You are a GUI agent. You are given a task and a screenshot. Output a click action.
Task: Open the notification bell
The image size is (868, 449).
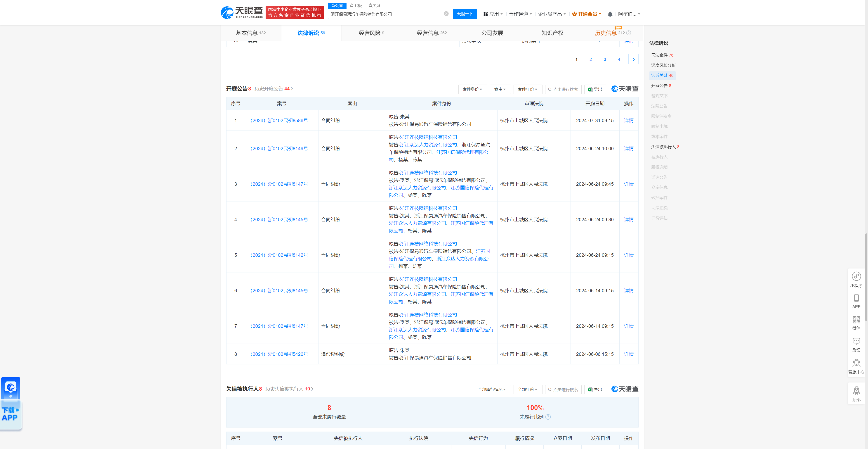pos(610,14)
